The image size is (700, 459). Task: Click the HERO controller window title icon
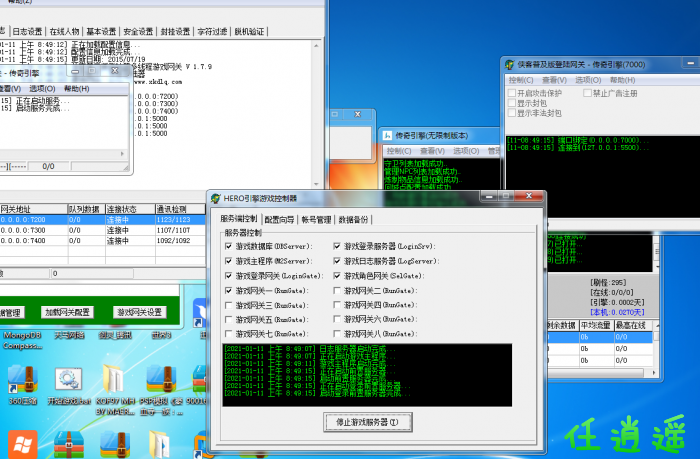(216, 198)
